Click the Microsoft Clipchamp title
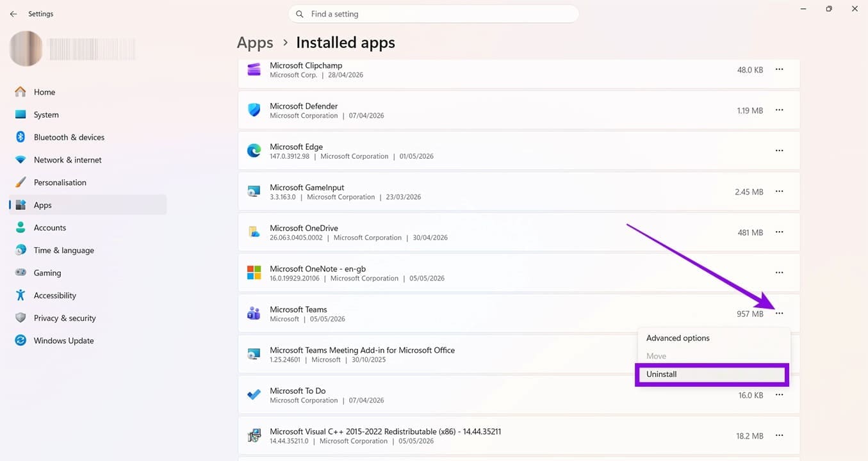This screenshot has width=868, height=461. 306,65
